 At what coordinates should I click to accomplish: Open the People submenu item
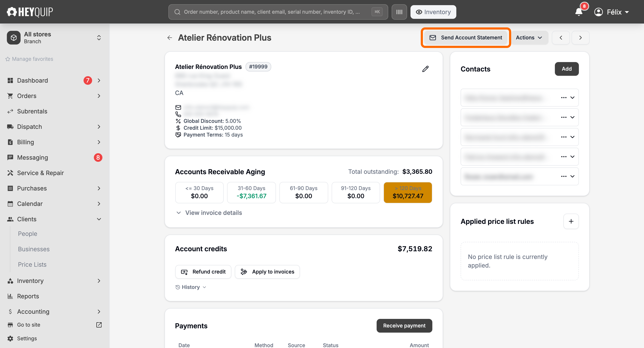tap(27, 233)
